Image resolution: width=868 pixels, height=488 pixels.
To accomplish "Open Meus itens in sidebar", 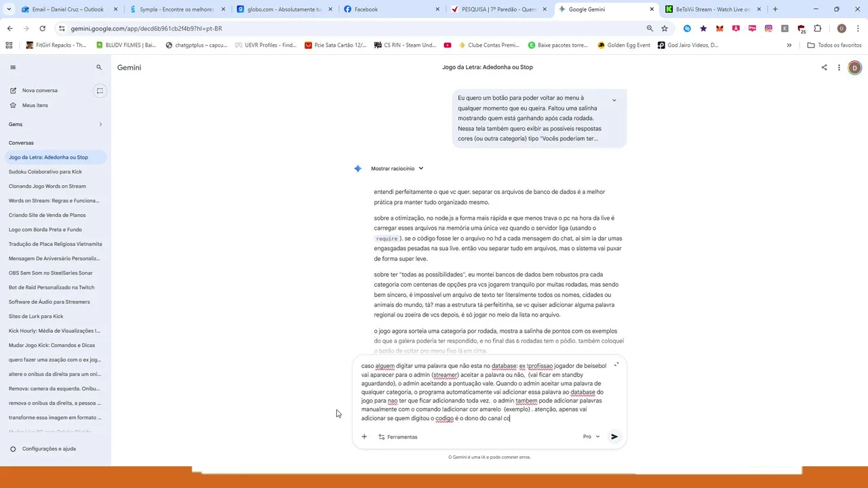I will point(35,105).
